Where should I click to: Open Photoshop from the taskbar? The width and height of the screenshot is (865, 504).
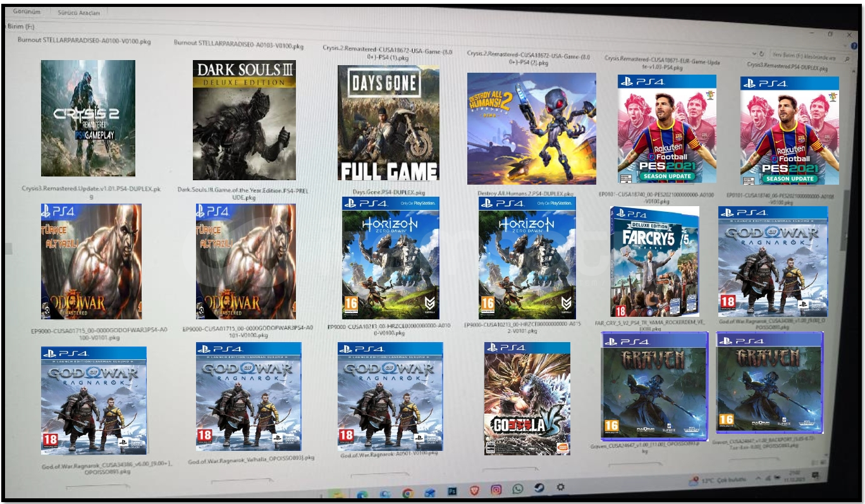click(453, 491)
